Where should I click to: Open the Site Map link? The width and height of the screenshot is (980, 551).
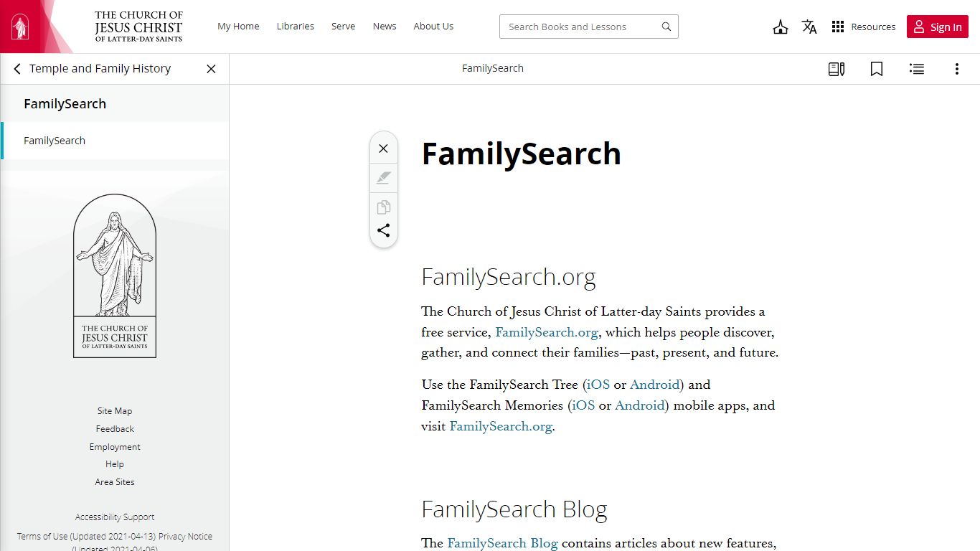(115, 411)
